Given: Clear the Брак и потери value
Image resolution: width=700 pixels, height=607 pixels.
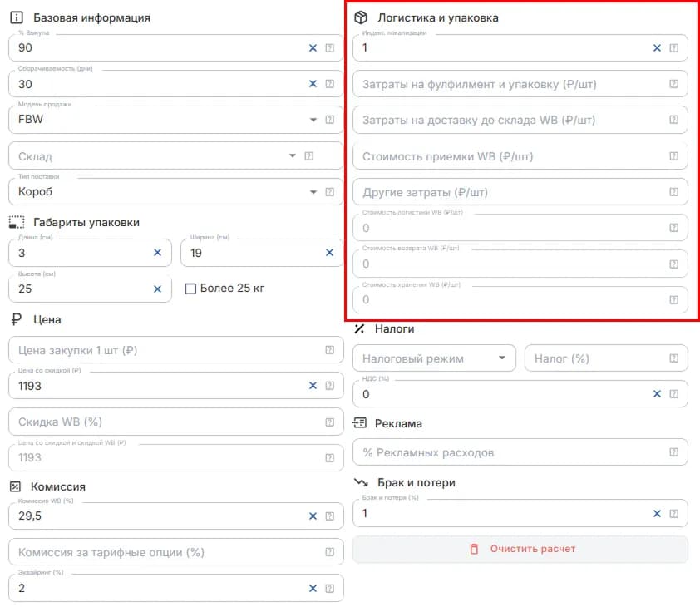Looking at the screenshot, I should (657, 514).
